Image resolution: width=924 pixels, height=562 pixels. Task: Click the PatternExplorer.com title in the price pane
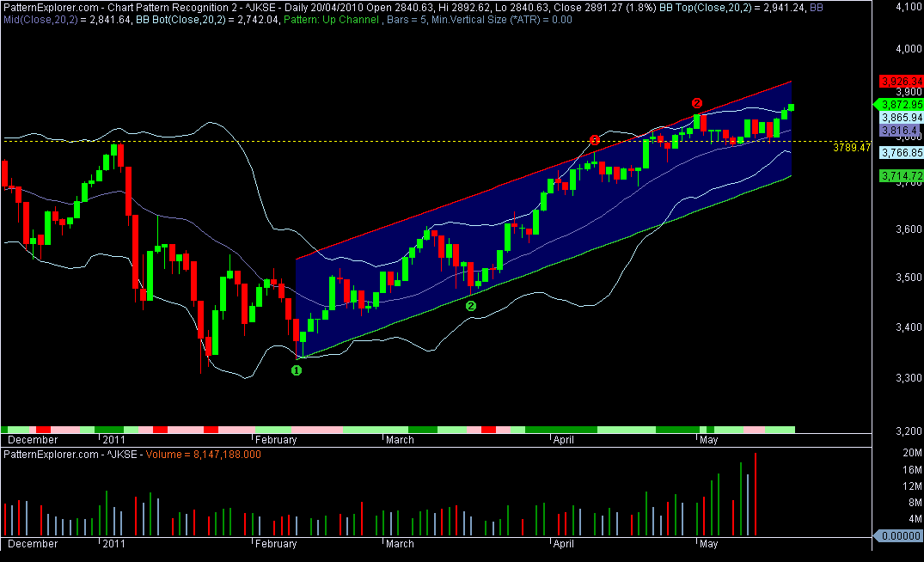coord(51,8)
